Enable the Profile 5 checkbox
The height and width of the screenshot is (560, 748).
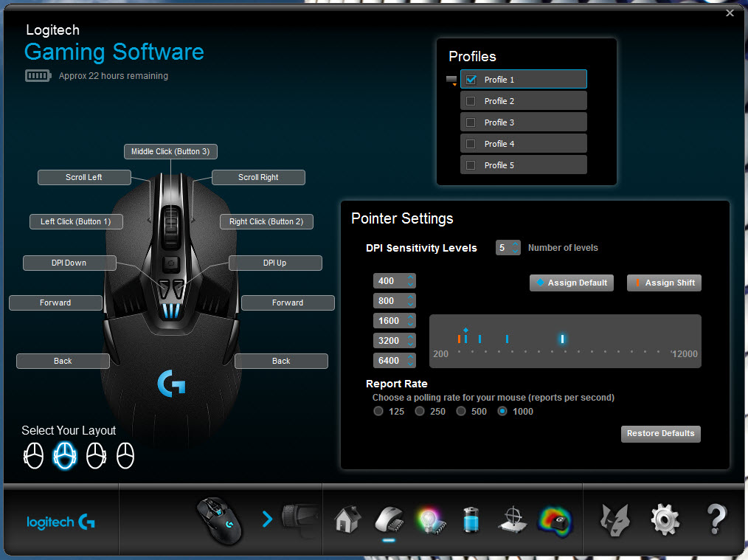point(471,165)
